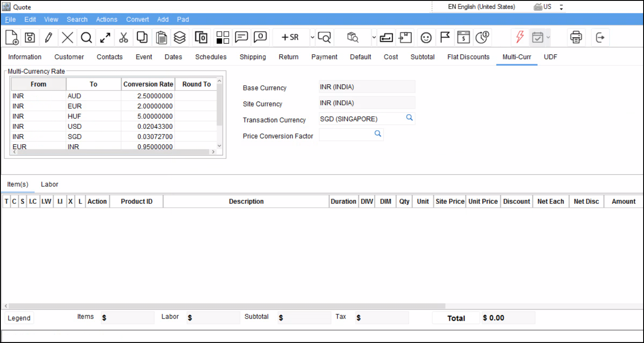
Task: Click the new document icon in toolbar
Action: [x=12, y=38]
